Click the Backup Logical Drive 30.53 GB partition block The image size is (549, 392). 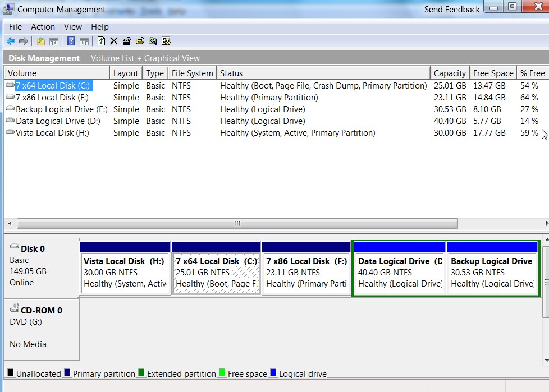(492, 268)
